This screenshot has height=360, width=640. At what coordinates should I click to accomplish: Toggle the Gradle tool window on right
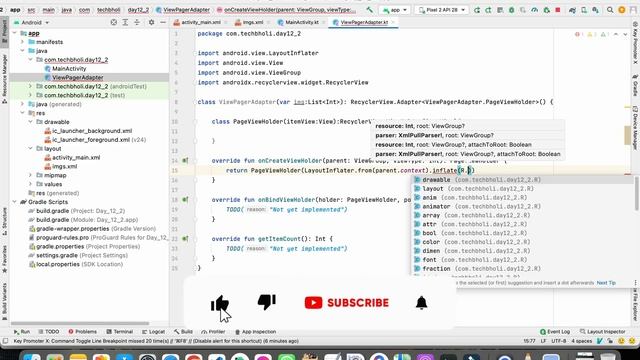(x=635, y=86)
